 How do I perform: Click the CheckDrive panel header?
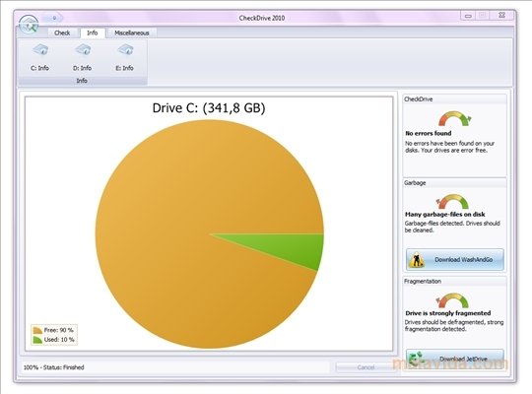(454, 99)
